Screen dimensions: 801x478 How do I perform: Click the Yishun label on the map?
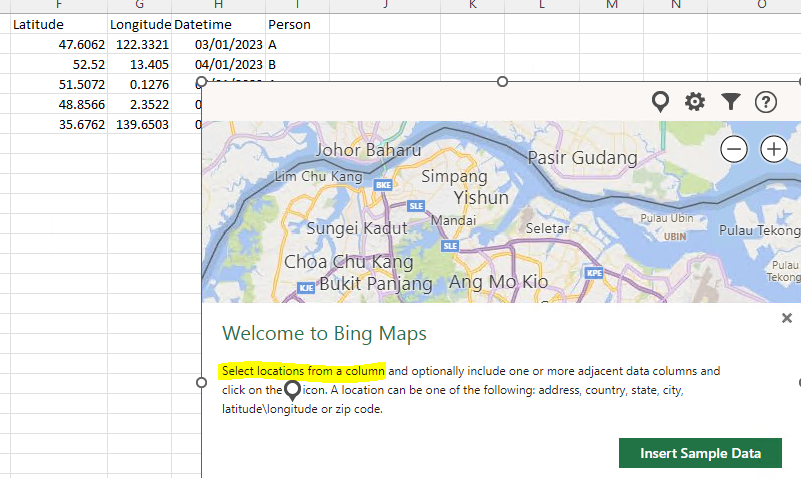tap(481, 198)
